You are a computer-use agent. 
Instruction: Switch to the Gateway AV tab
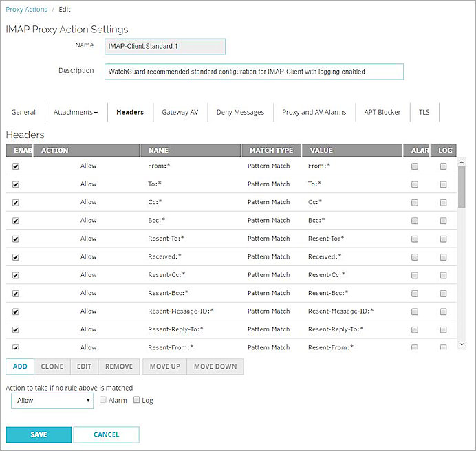[180, 112]
